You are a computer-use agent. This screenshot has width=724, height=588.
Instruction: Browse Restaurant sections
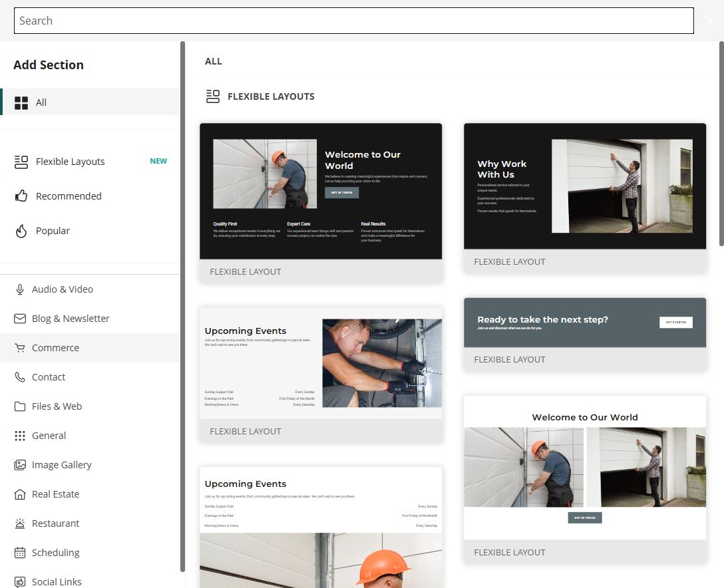coord(90,523)
